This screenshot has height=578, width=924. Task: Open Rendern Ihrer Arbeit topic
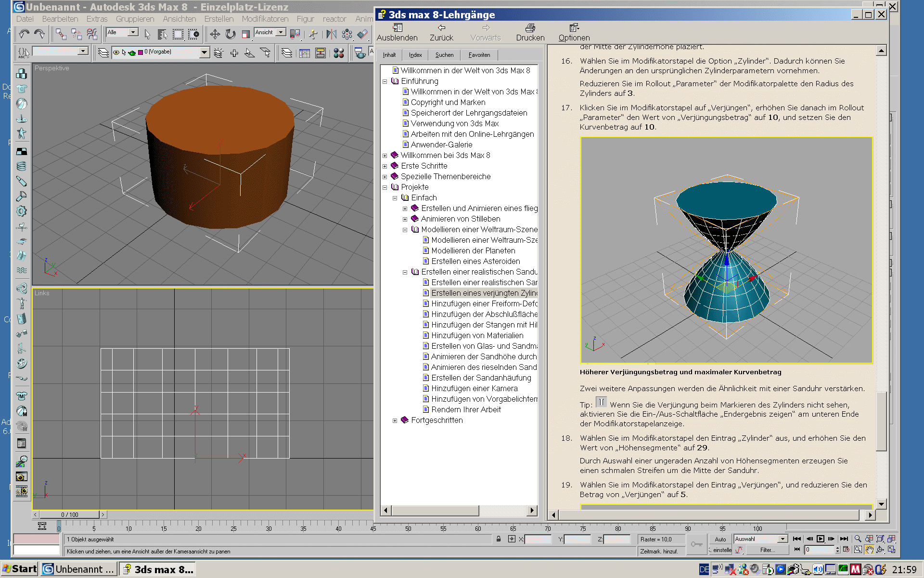click(466, 410)
